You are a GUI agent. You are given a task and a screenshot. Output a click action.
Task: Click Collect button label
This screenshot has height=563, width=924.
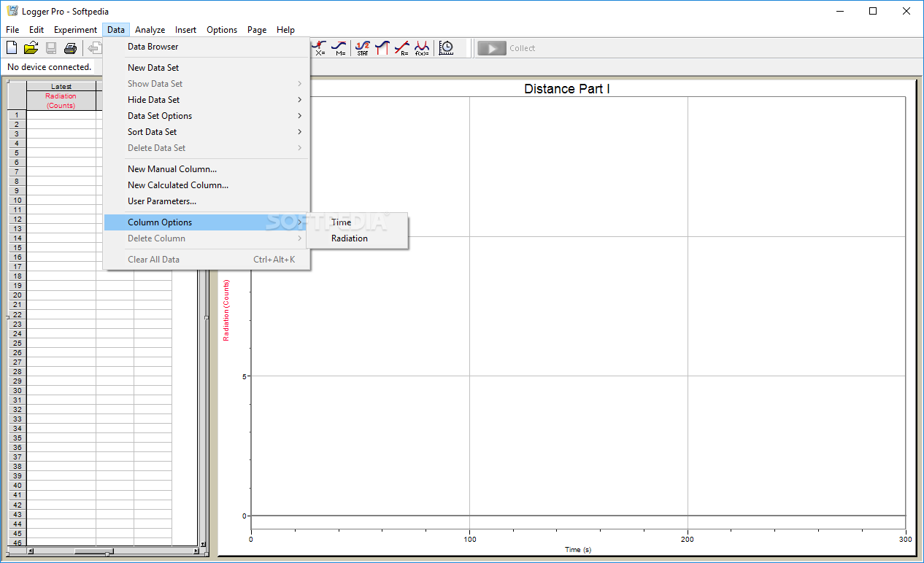(522, 48)
